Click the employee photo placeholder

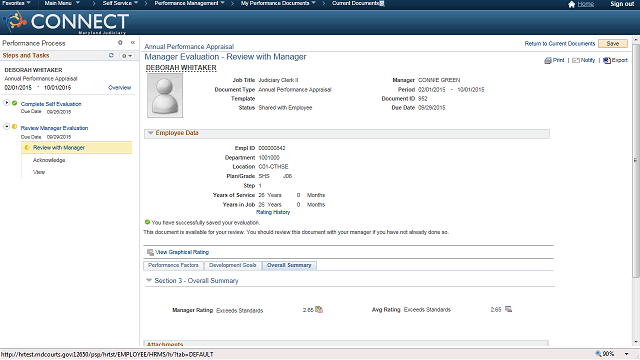coord(165,96)
